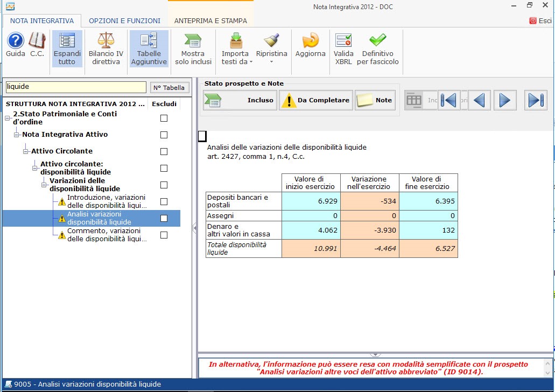The width and height of the screenshot is (555, 392).
Task: Click Mostra solo inclusi
Action: click(x=193, y=49)
